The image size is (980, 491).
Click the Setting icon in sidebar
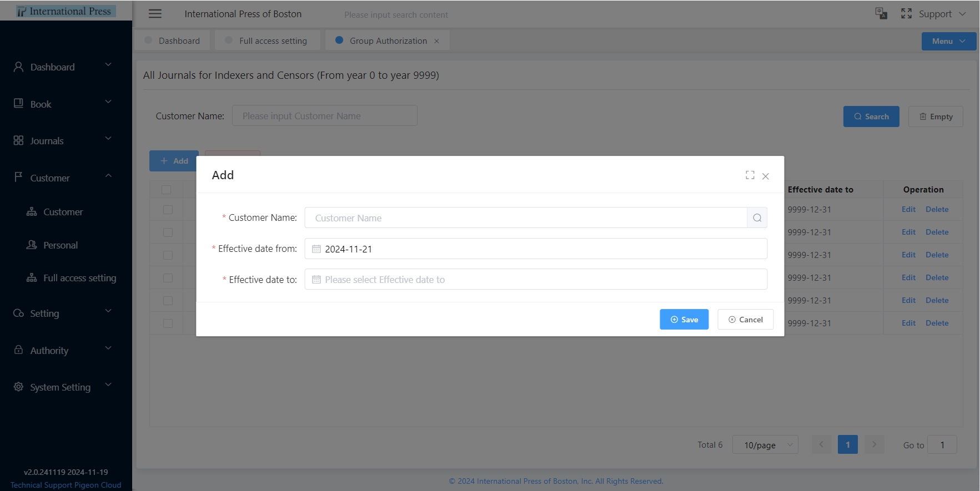pos(18,313)
